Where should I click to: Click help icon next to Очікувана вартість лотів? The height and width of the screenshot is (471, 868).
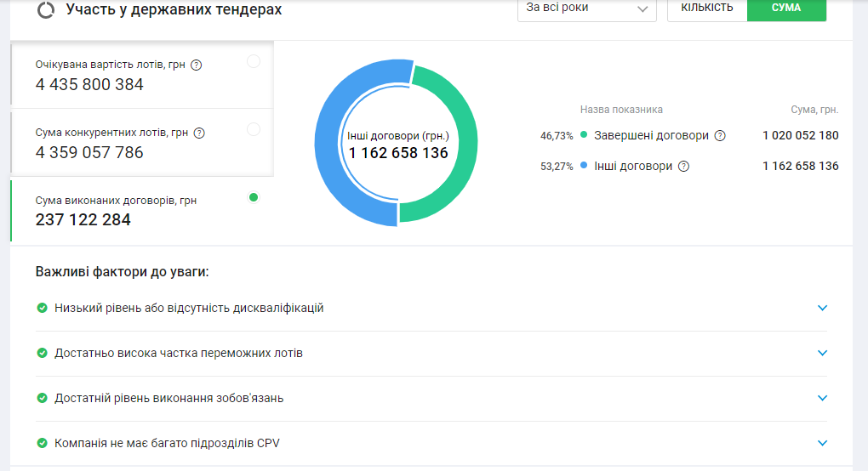(197, 65)
